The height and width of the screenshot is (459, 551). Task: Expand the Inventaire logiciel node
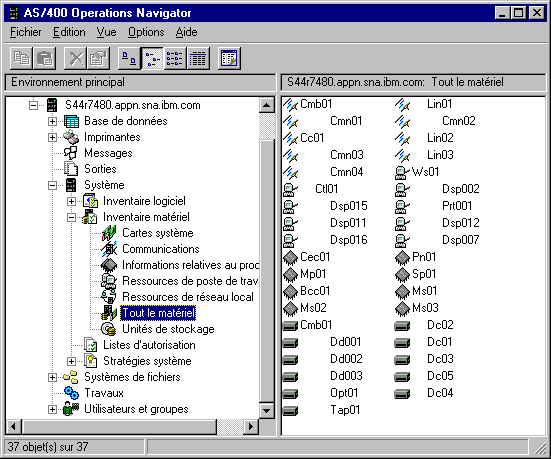point(71,201)
